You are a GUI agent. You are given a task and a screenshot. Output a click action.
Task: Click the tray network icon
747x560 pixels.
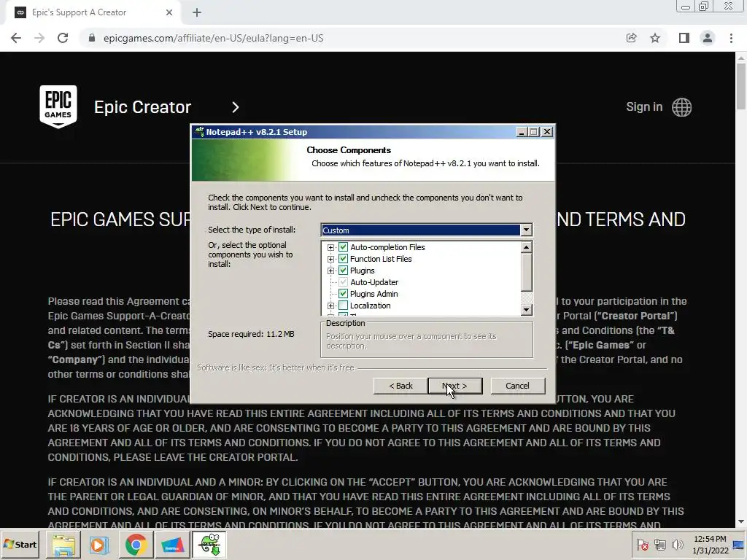coord(659,544)
